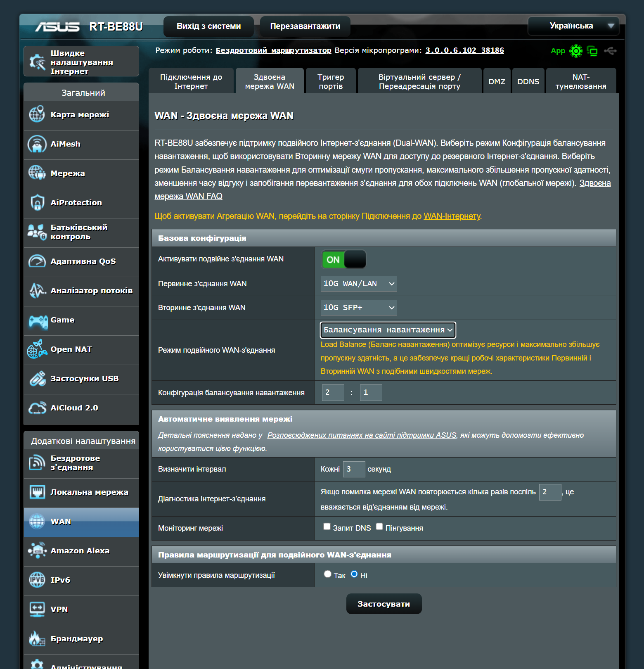Open the Quick Internet Setup wizard icon
The height and width of the screenshot is (669, 644).
pyautogui.click(x=37, y=62)
